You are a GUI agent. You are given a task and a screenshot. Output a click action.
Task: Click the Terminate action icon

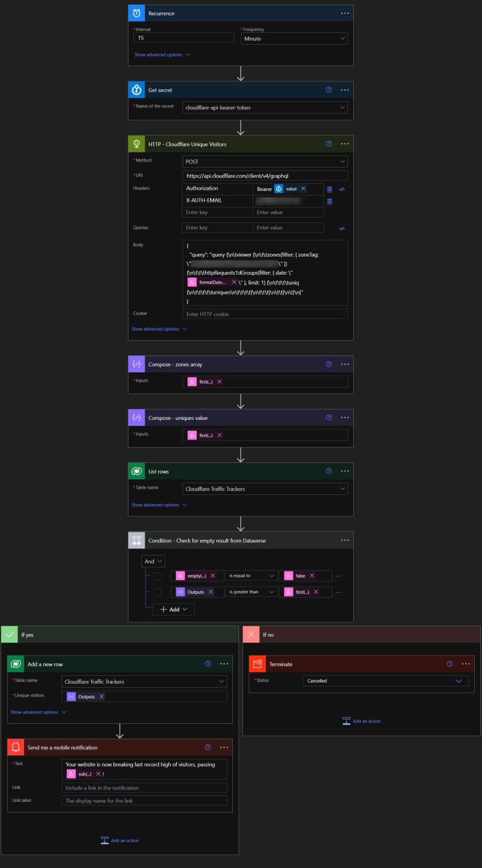point(259,663)
